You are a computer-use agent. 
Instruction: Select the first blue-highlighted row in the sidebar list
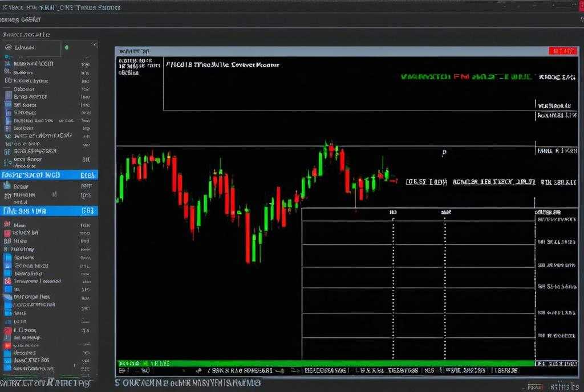(x=49, y=175)
